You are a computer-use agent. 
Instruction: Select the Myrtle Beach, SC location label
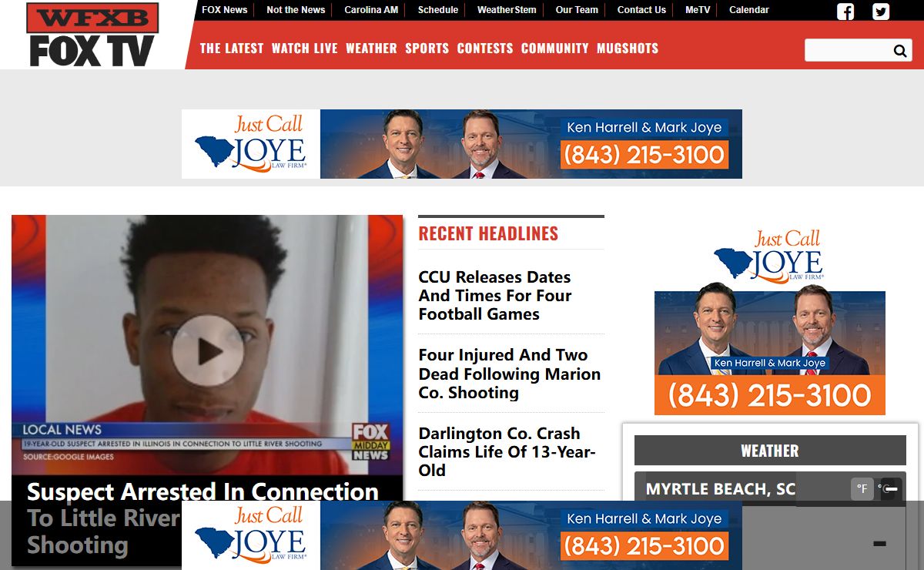pyautogui.click(x=721, y=489)
